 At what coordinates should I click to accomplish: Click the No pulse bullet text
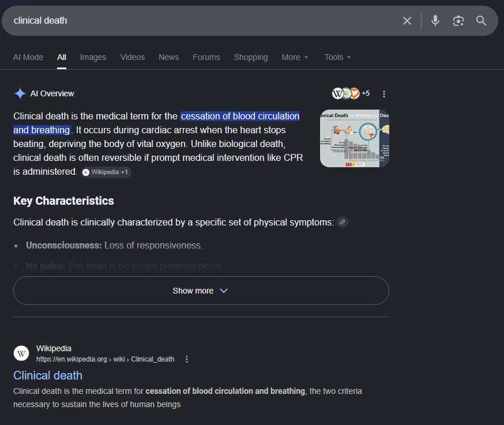[124, 266]
